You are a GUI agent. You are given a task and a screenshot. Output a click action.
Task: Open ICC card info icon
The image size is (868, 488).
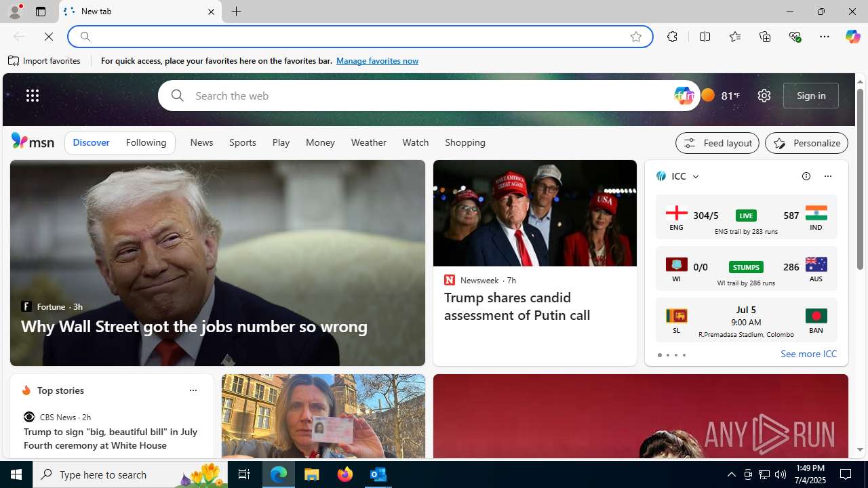coord(806,176)
